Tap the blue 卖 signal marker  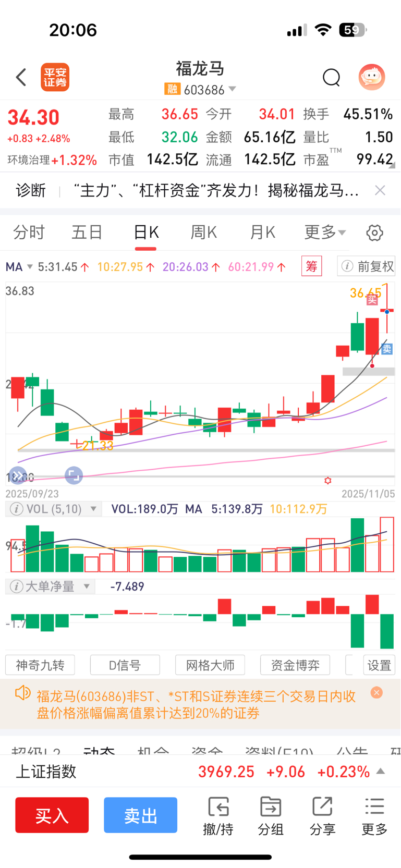pyautogui.click(x=387, y=349)
